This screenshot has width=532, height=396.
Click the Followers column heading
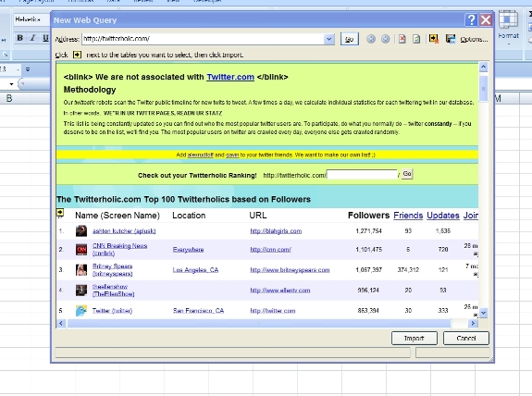click(x=368, y=216)
